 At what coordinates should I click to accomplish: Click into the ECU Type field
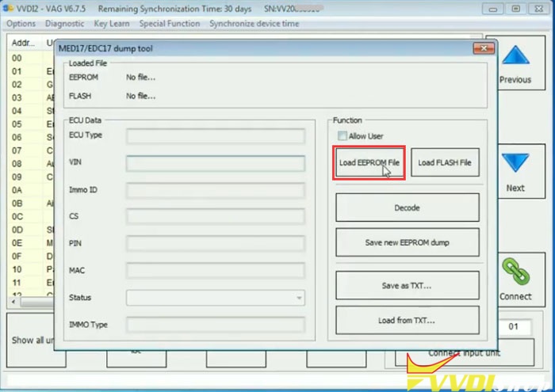pyautogui.click(x=215, y=136)
